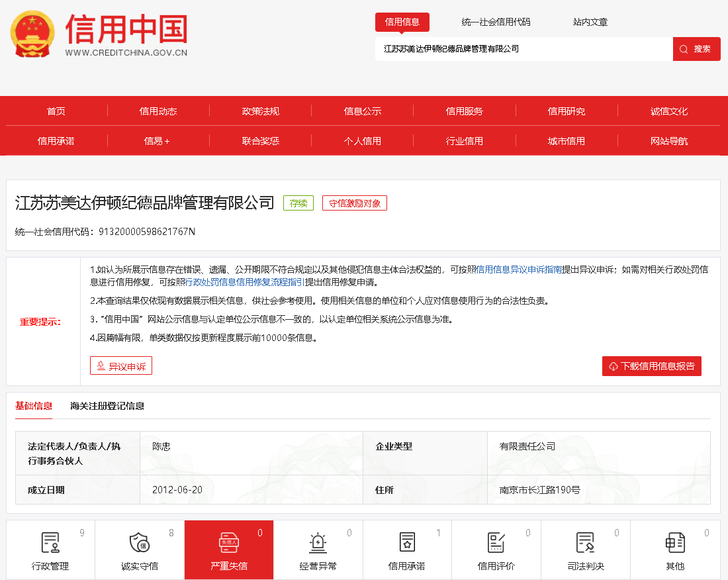Open the 信用服务 navigation item

465,111
